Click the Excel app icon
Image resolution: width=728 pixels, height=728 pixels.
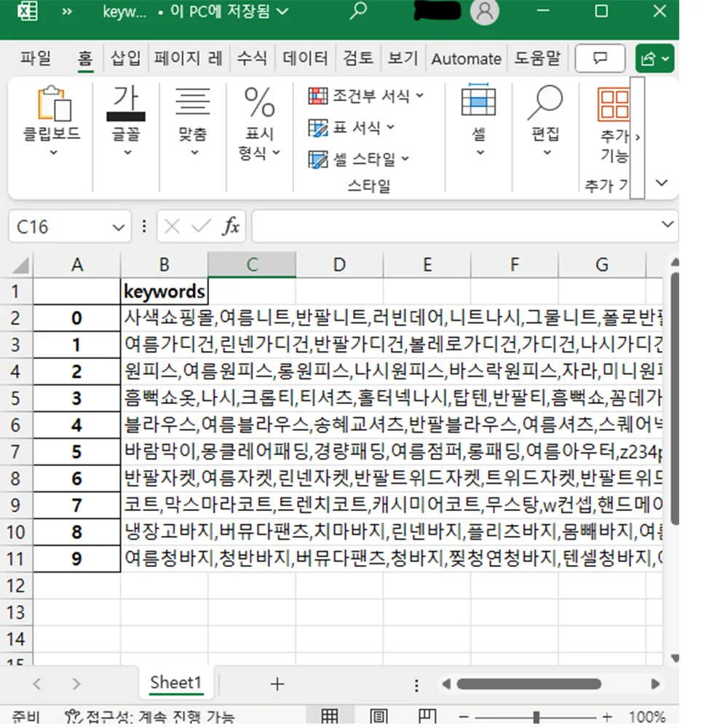(28, 11)
